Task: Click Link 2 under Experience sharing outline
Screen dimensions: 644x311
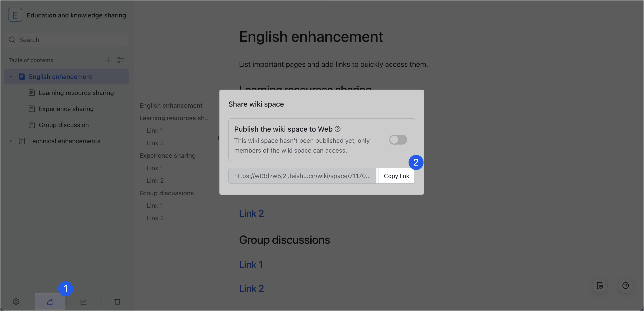Action: [x=155, y=181]
